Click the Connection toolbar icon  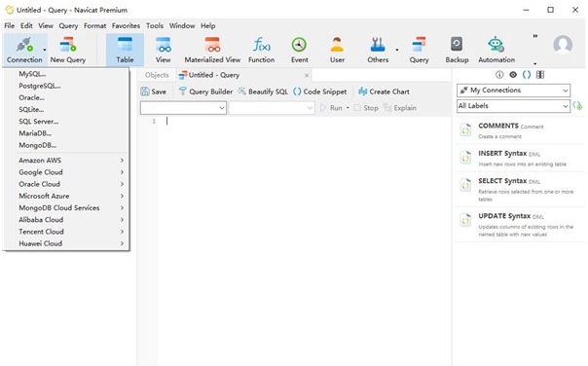coord(24,51)
